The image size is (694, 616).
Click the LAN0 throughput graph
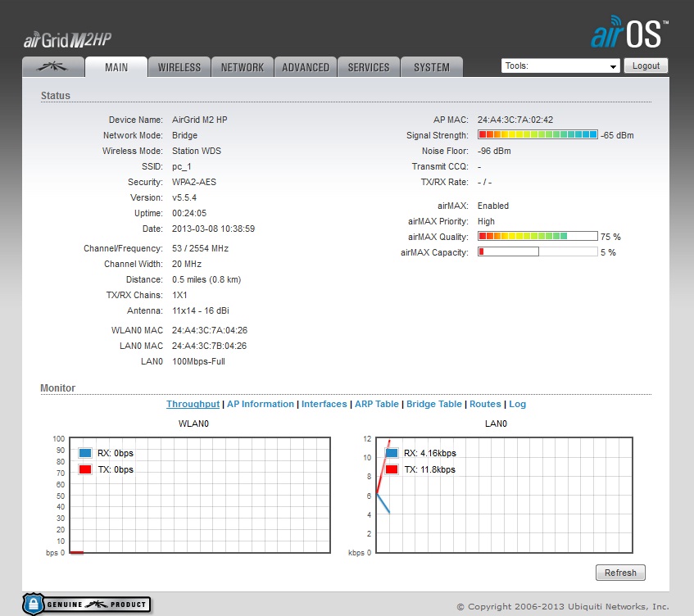coord(504,496)
